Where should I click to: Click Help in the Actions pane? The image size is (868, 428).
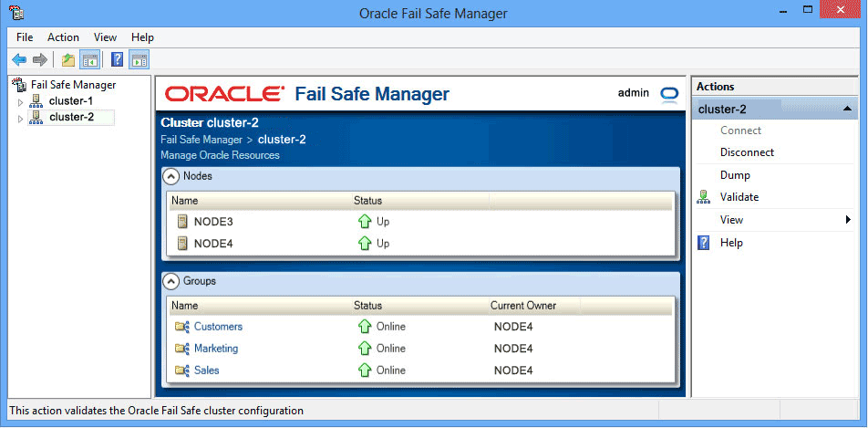[x=731, y=243]
